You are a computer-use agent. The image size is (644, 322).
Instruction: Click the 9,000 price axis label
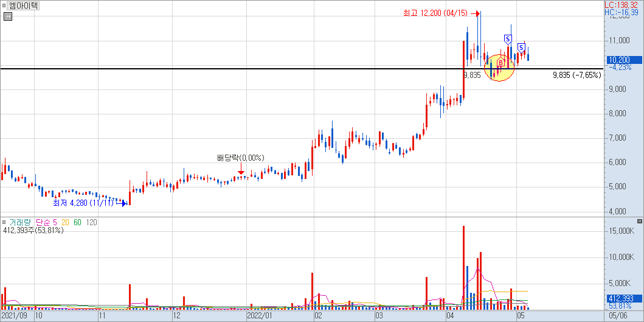click(x=618, y=89)
